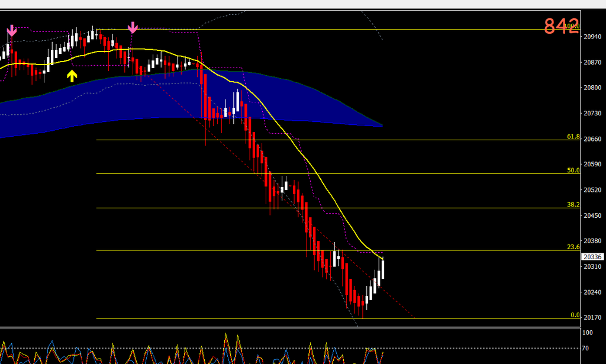Click 20590 on the price axis
Image resolution: width=606 pixels, height=364 pixels.
click(592, 164)
